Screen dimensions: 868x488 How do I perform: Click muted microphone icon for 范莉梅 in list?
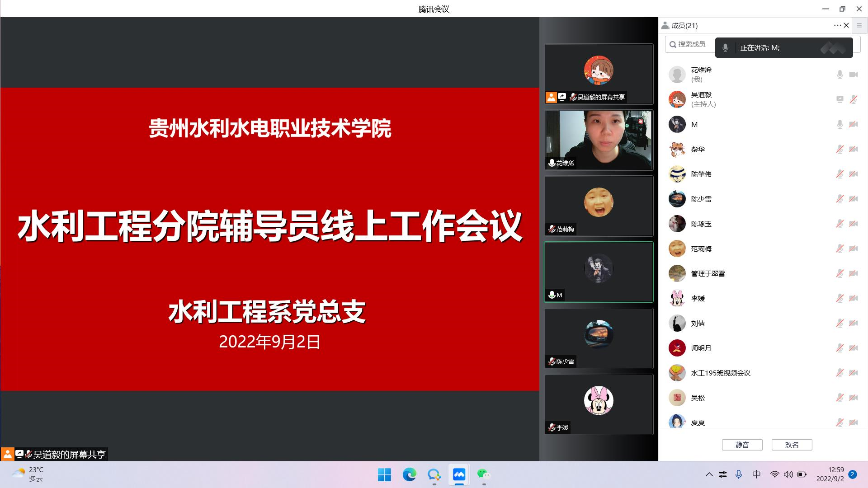coord(840,249)
